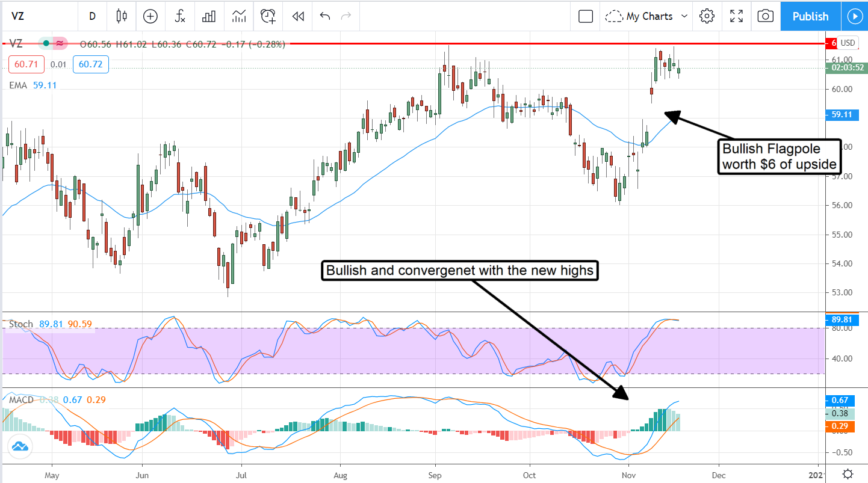Open the fx indicators menu
Image resolution: width=868 pixels, height=483 pixels.
180,16
